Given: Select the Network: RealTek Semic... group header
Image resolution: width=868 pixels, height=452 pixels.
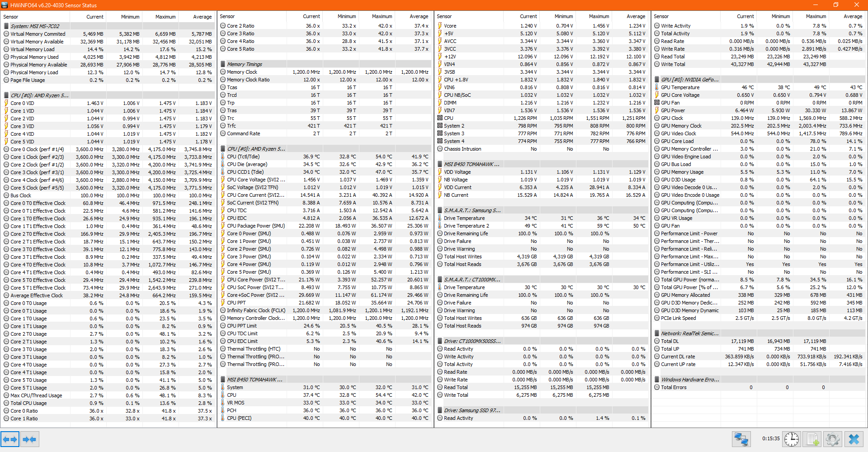Looking at the screenshot, I should click(x=759, y=333).
